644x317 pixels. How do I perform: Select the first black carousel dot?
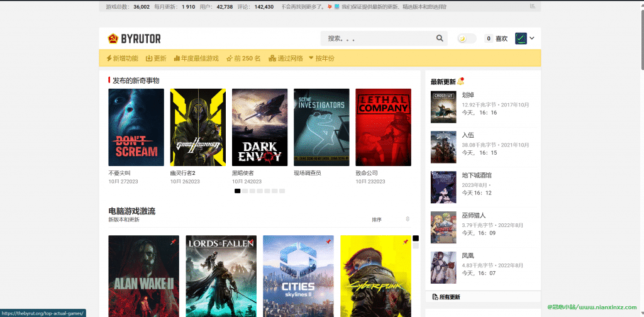pyautogui.click(x=237, y=191)
